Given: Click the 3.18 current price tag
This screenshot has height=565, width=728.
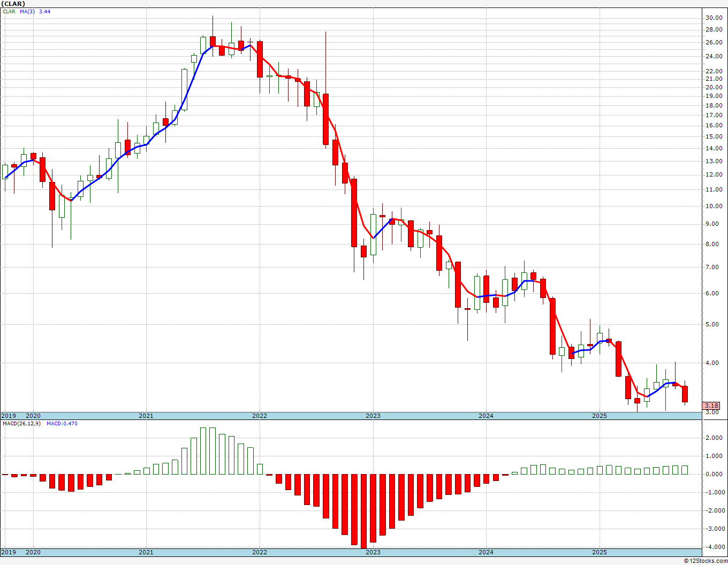Looking at the screenshot, I should tap(711, 406).
